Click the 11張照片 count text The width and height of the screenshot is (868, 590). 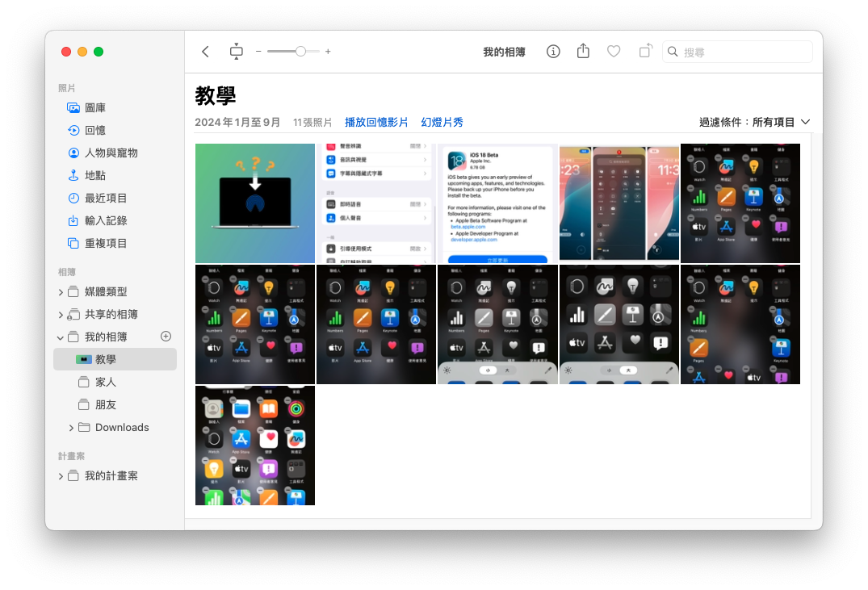[312, 123]
